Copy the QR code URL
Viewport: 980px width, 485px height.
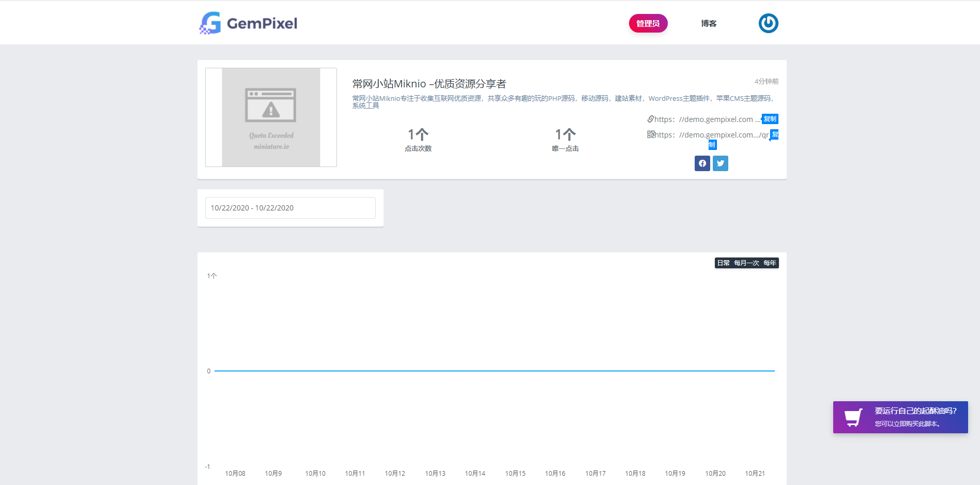click(x=774, y=135)
